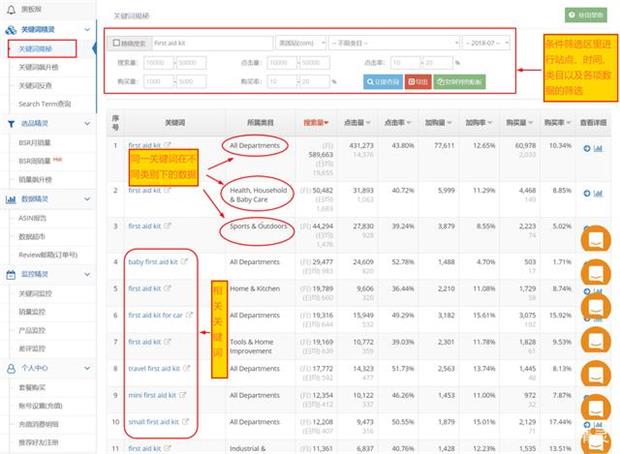Click the green 使用帮助 button at top right
The height and width of the screenshot is (454, 620).
[584, 16]
